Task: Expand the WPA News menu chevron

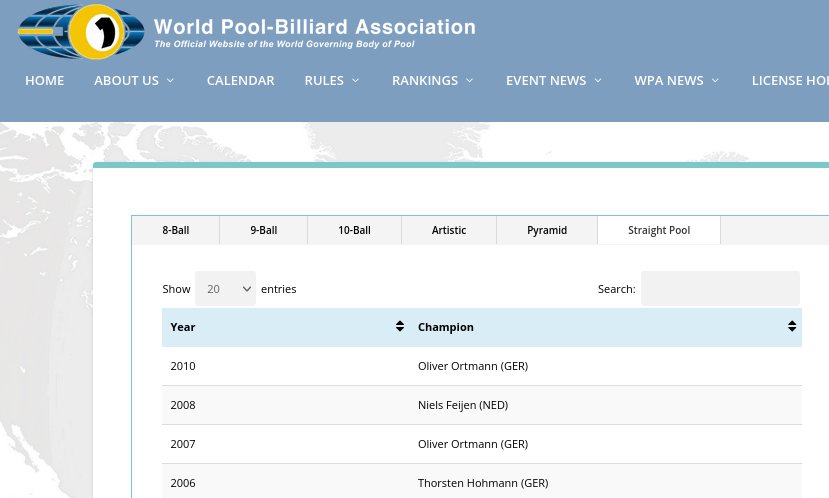Action: tap(715, 81)
